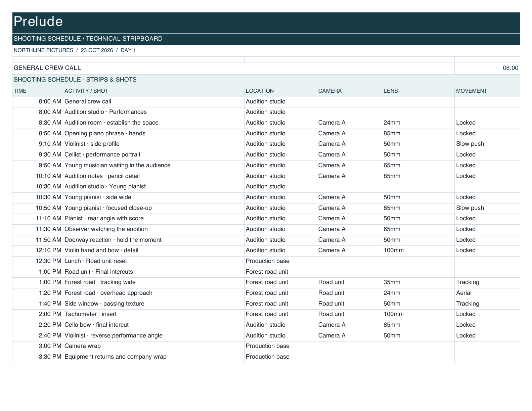Image resolution: width=532 pixels, height=411 pixels.
Task: Click the CAMERA column header
Action: click(x=349, y=91)
